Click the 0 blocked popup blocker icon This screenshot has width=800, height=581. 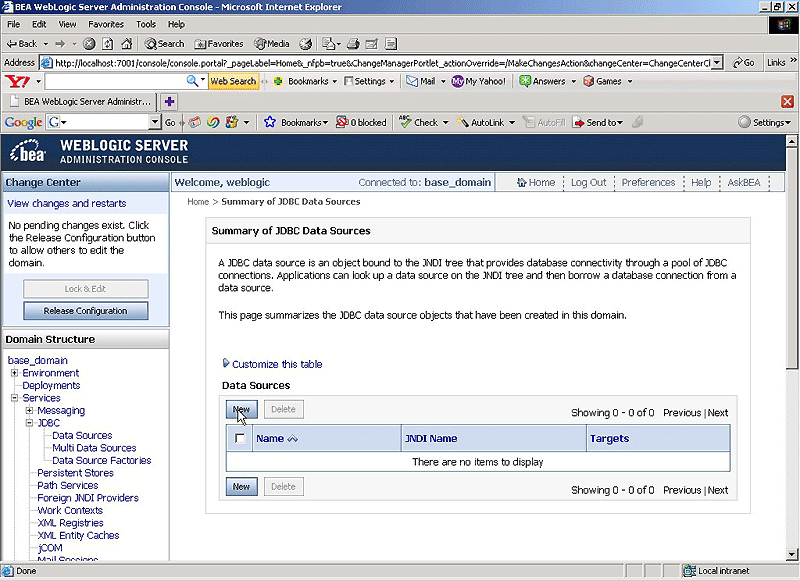pos(342,122)
